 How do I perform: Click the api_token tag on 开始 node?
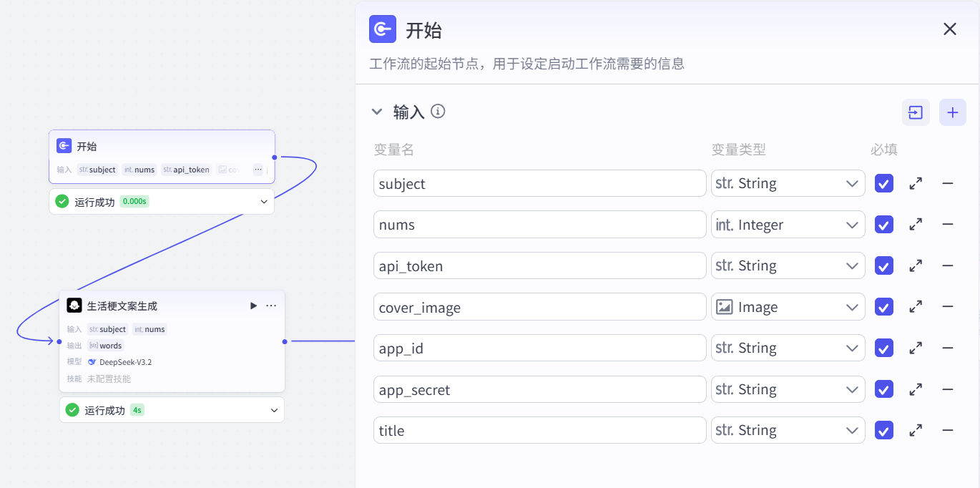click(x=187, y=170)
